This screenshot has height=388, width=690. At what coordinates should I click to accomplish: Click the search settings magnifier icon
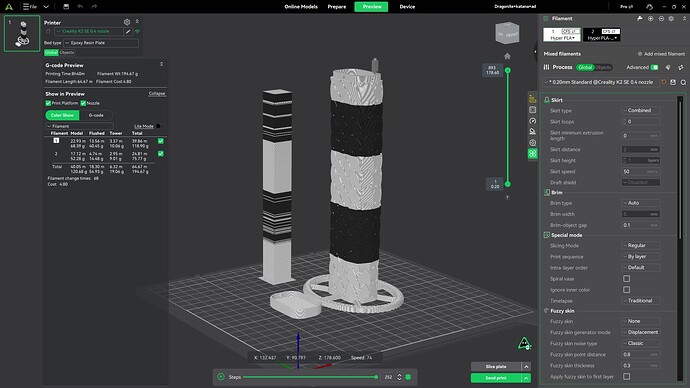point(683,82)
